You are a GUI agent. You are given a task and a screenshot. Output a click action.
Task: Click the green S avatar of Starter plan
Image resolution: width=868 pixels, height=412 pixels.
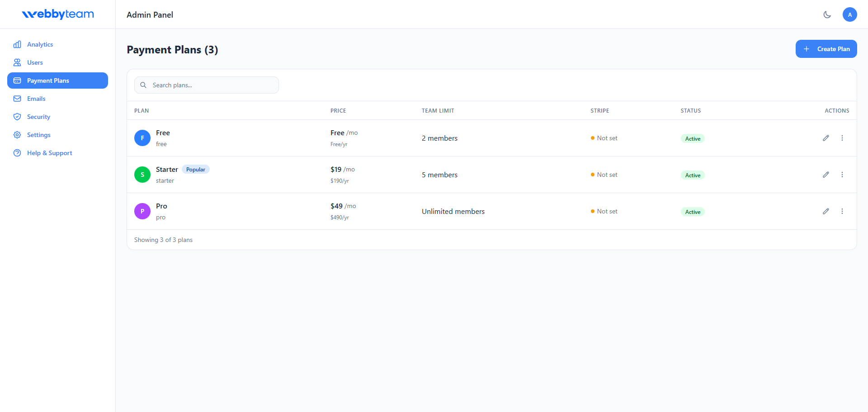[x=142, y=175]
